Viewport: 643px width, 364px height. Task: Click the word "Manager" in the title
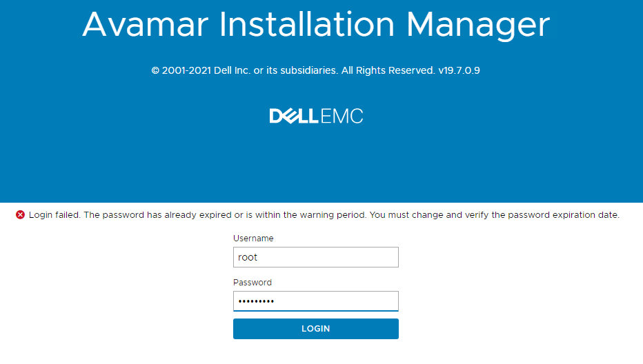coord(478,25)
